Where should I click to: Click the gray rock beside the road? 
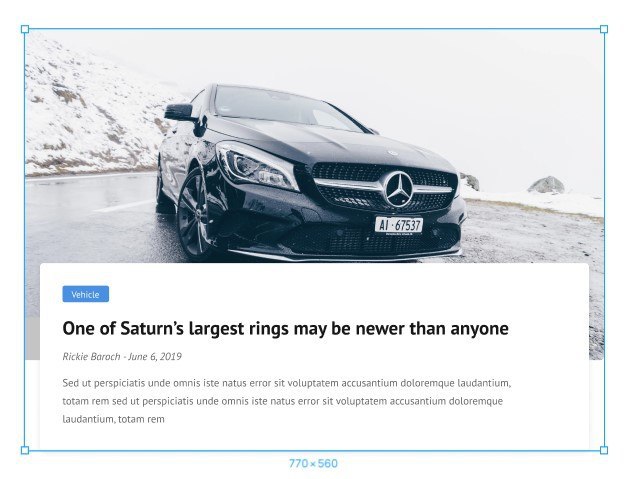(x=547, y=185)
